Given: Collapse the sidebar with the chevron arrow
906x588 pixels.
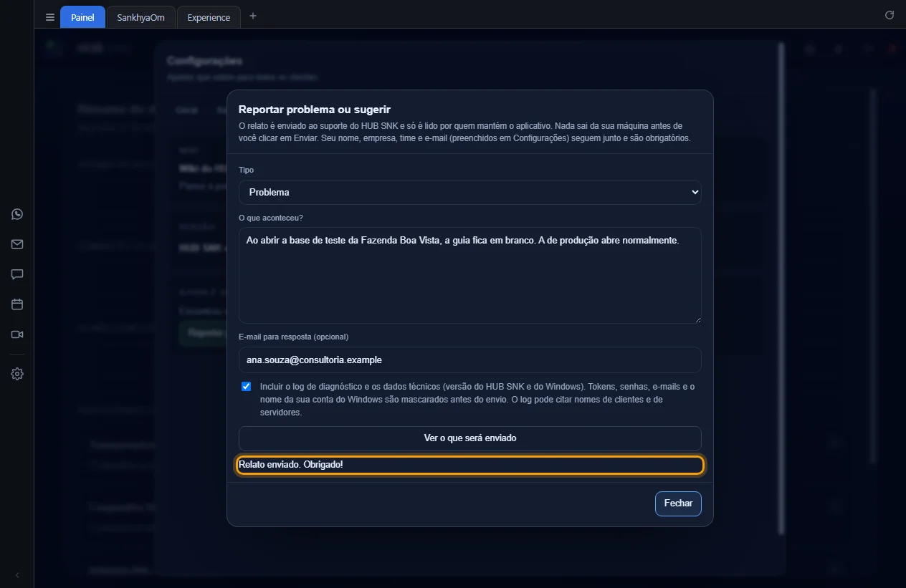Looking at the screenshot, I should click(17, 575).
